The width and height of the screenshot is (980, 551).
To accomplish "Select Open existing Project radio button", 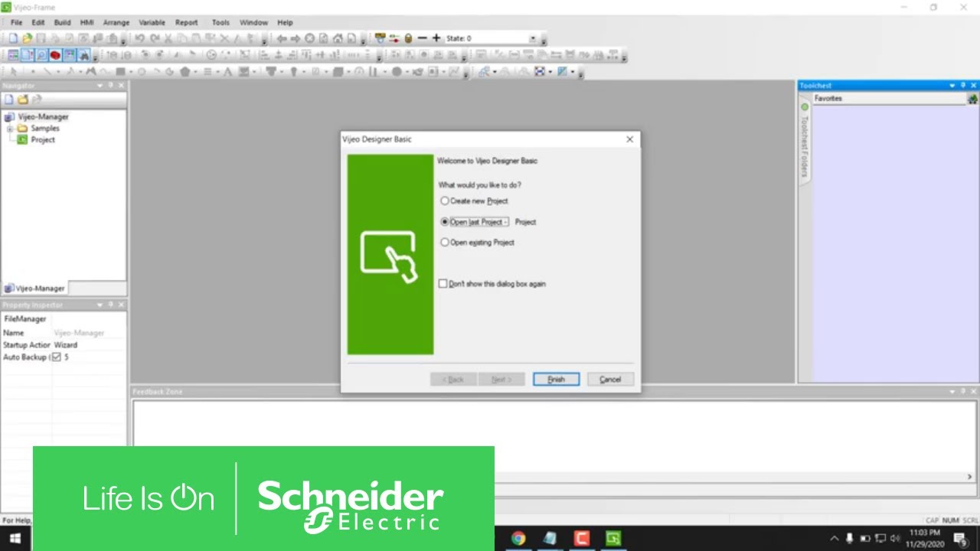I will pyautogui.click(x=445, y=243).
